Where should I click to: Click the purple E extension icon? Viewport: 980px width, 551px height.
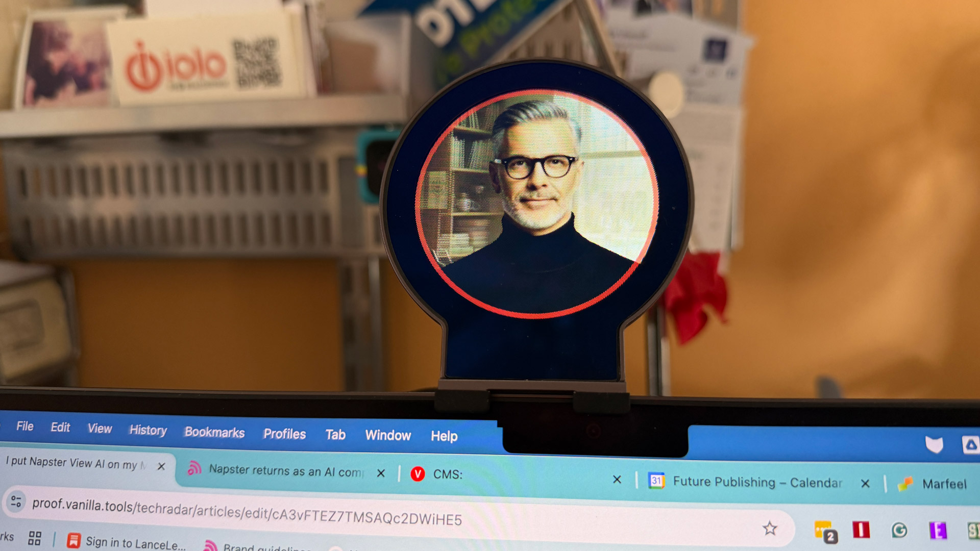[938, 531]
